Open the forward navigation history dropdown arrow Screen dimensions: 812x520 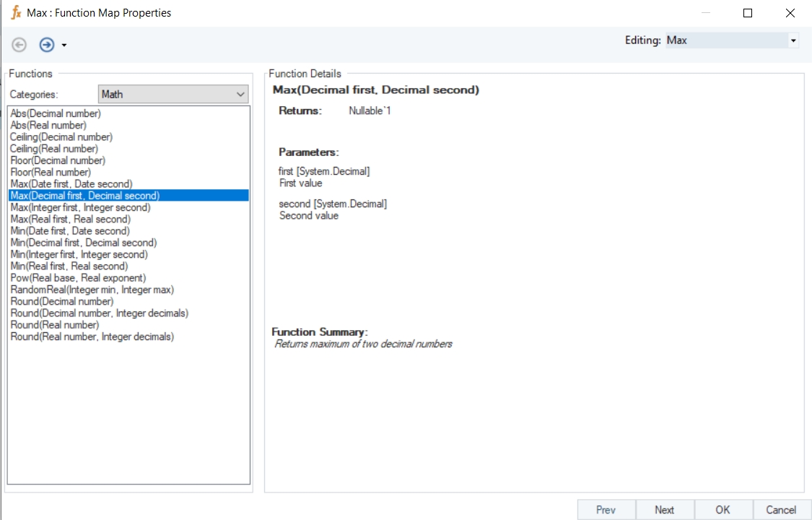click(x=64, y=45)
